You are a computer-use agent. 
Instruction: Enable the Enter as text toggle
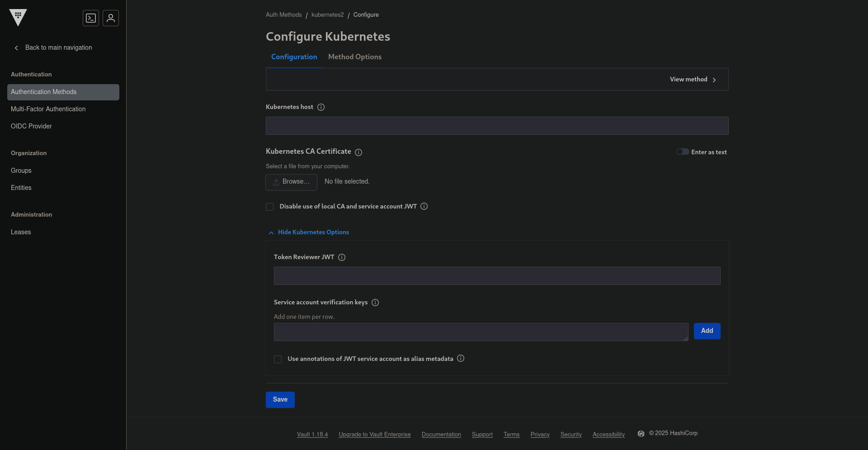click(683, 152)
